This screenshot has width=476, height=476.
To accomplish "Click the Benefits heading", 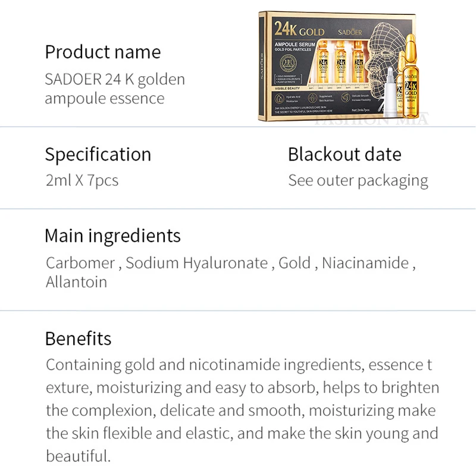I will 79,339.
